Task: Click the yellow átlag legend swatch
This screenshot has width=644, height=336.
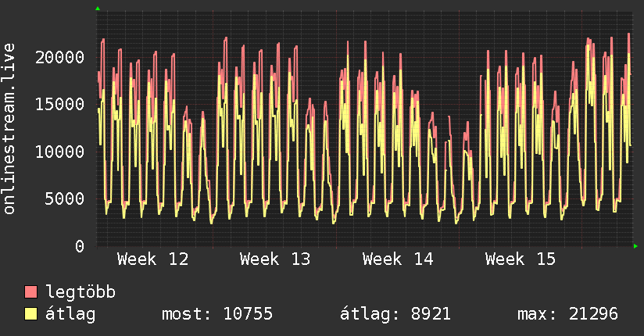Action: [x=30, y=314]
